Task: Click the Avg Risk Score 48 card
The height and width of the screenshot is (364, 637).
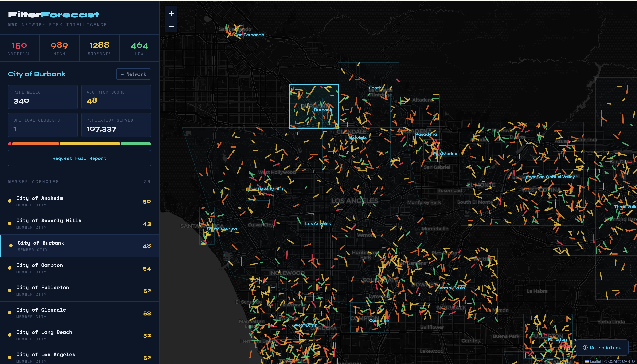Action: tap(116, 97)
